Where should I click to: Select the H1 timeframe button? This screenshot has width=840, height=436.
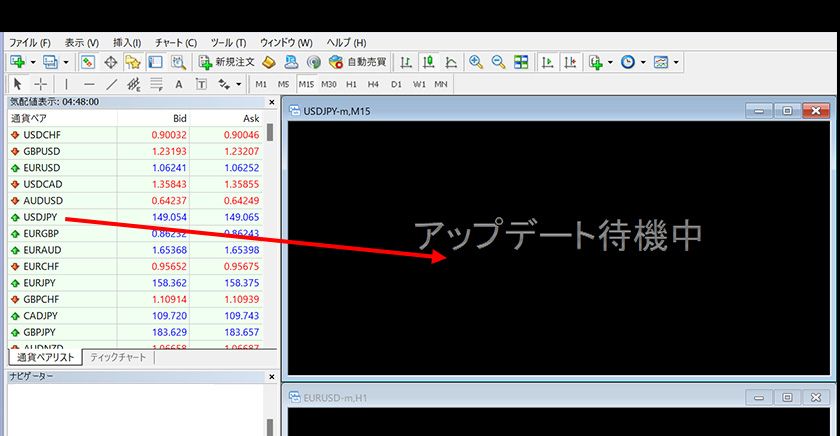click(351, 84)
